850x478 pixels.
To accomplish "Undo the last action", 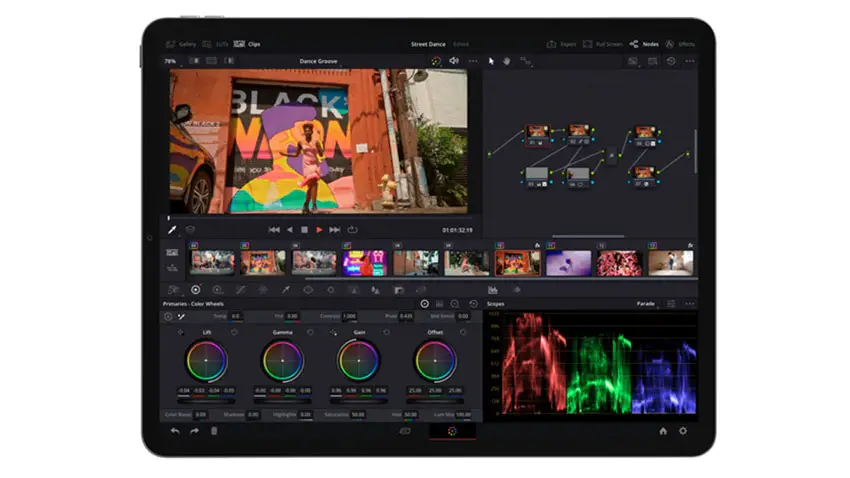I will pos(175,431).
